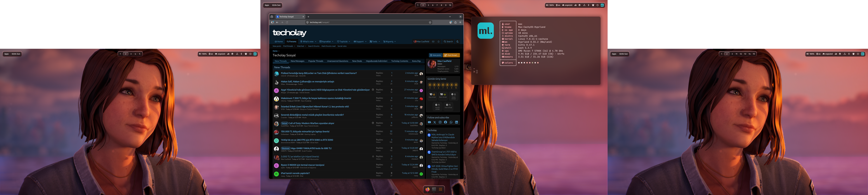Image resolution: width=868 pixels, height=195 pixels.
Task: Toggle Firefox sidebar icon in navigation toolbar
Action: [272, 22]
